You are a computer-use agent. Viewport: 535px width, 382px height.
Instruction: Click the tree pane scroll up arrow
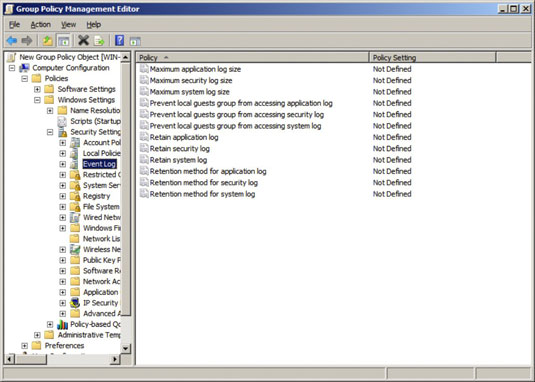126,57
